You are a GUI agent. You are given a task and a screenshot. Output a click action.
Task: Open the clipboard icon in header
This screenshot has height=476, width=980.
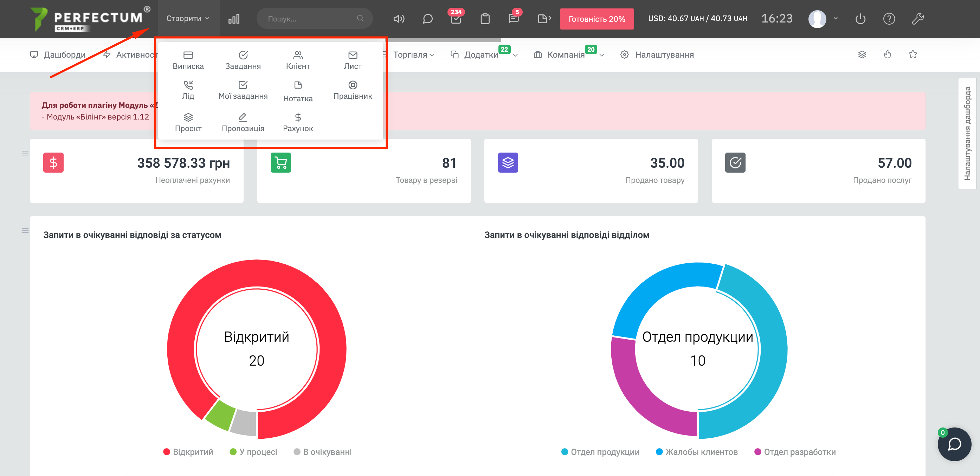485,19
